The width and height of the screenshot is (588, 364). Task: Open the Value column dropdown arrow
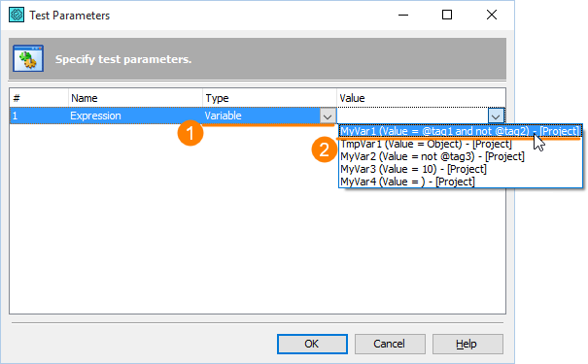496,116
